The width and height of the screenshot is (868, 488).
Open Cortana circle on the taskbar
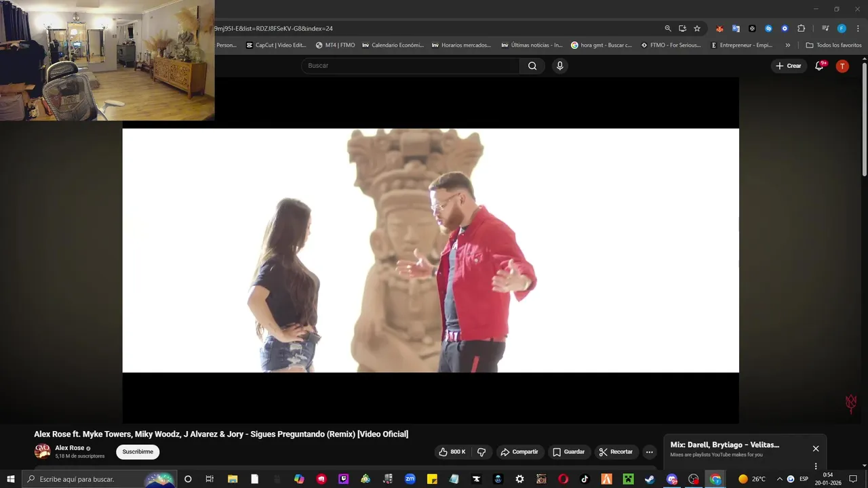[x=188, y=479]
